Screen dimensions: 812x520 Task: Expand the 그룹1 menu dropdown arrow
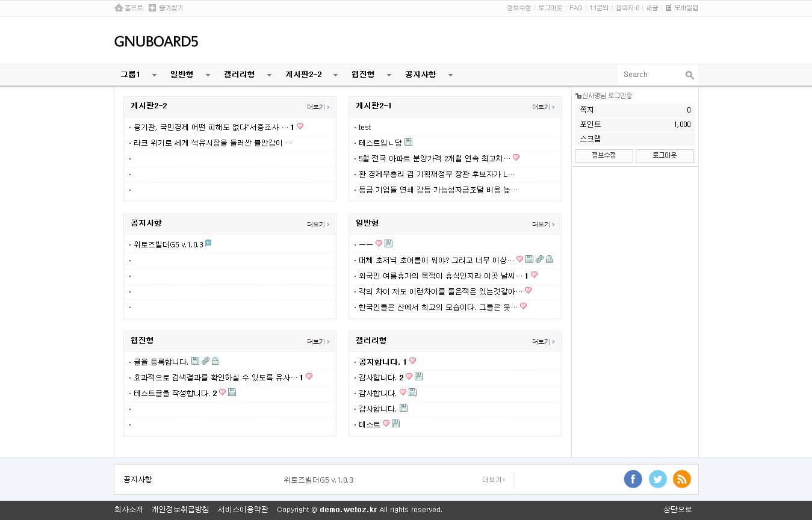154,75
